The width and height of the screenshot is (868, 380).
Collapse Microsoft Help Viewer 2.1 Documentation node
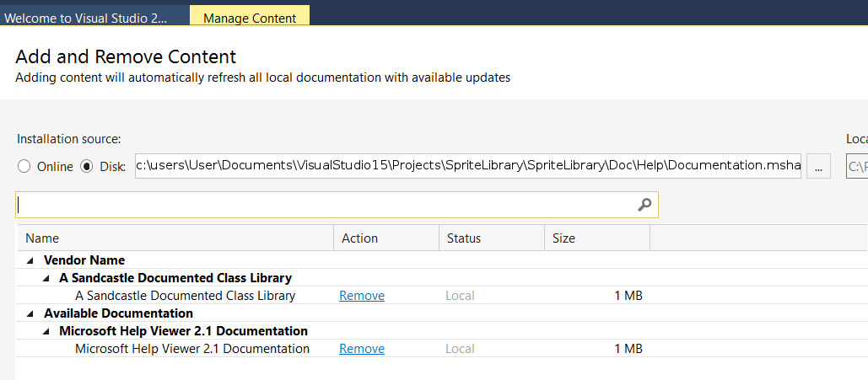point(46,331)
